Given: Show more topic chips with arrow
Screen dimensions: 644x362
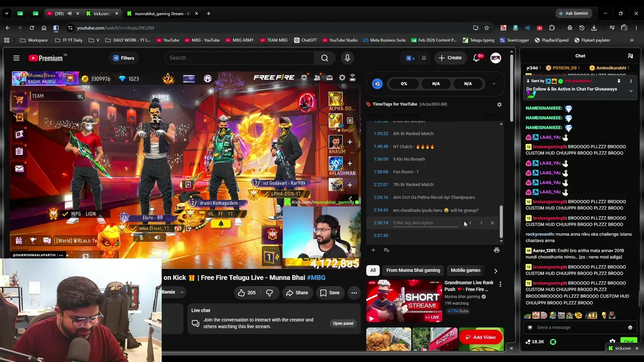Looking at the screenshot, I should click(496, 270).
